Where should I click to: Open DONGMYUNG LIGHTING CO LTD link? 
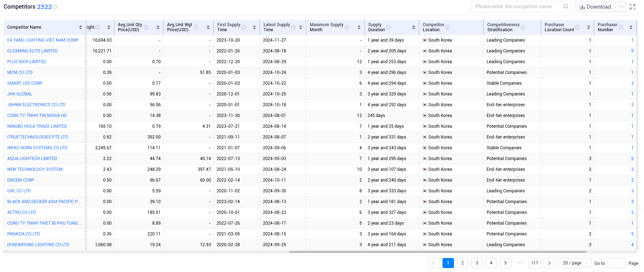coord(38,245)
